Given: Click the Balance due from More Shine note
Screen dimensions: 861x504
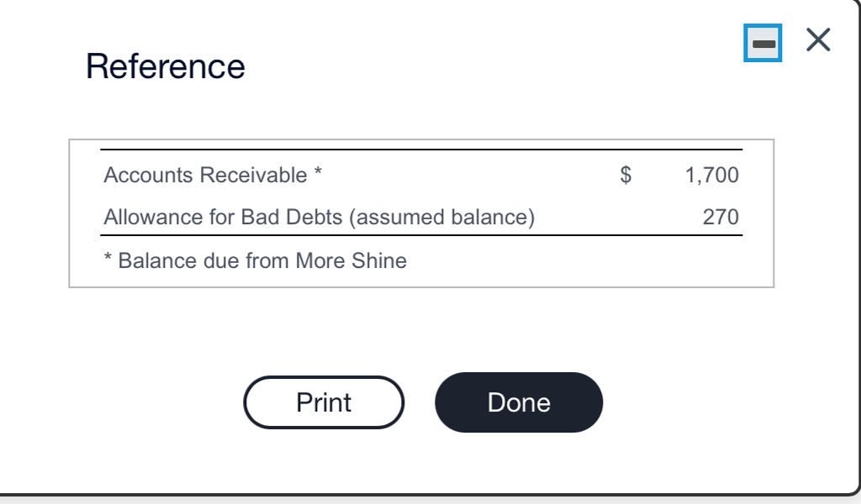Looking at the screenshot, I should coord(255,260).
